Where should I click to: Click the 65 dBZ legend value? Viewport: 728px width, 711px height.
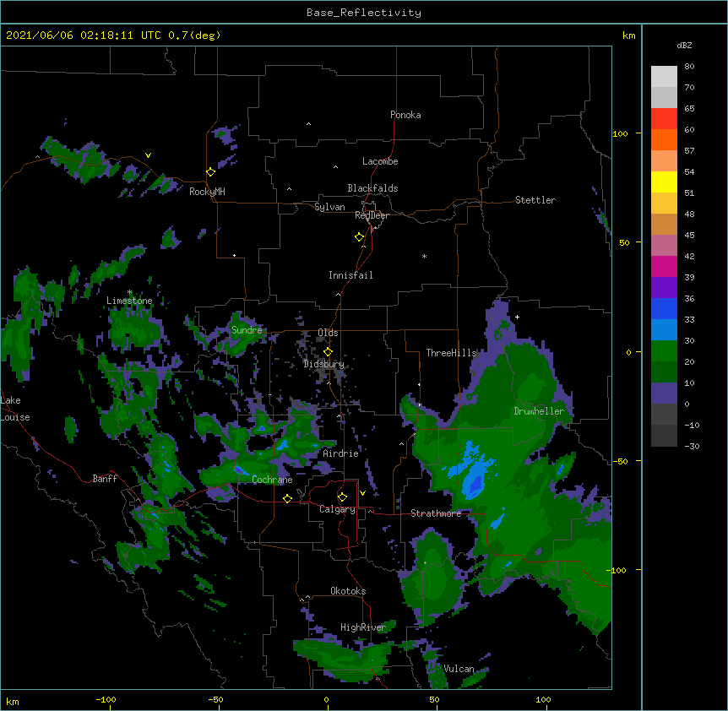point(689,109)
